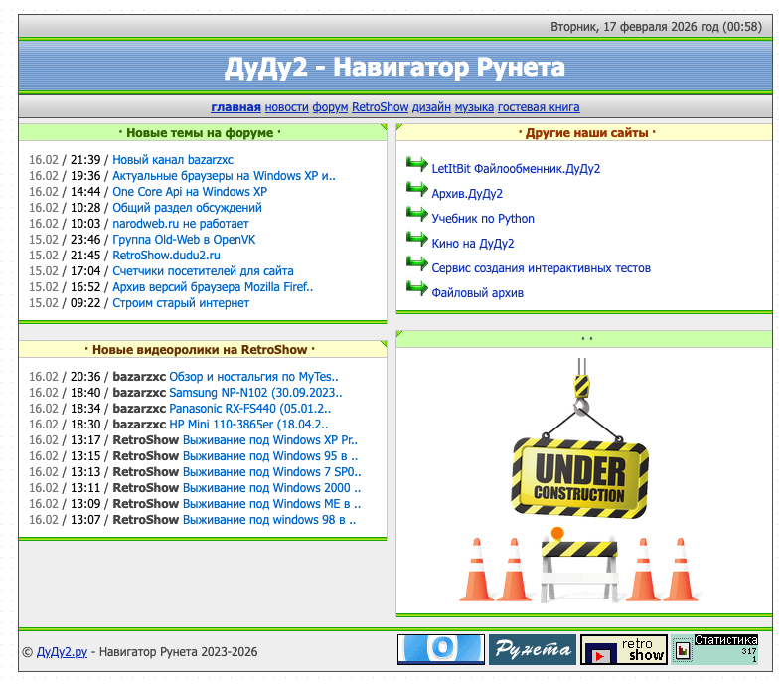Open the форум navigation link
This screenshot has width=784, height=685.
[x=330, y=107]
